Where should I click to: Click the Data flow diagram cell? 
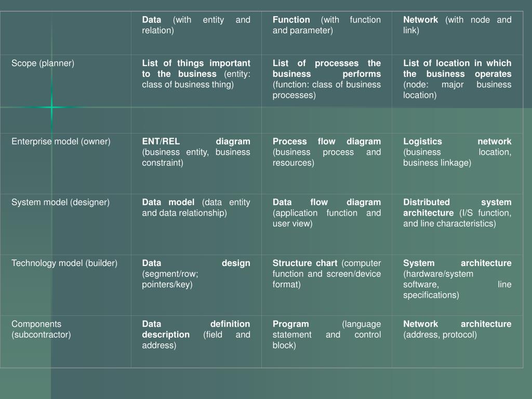click(327, 224)
